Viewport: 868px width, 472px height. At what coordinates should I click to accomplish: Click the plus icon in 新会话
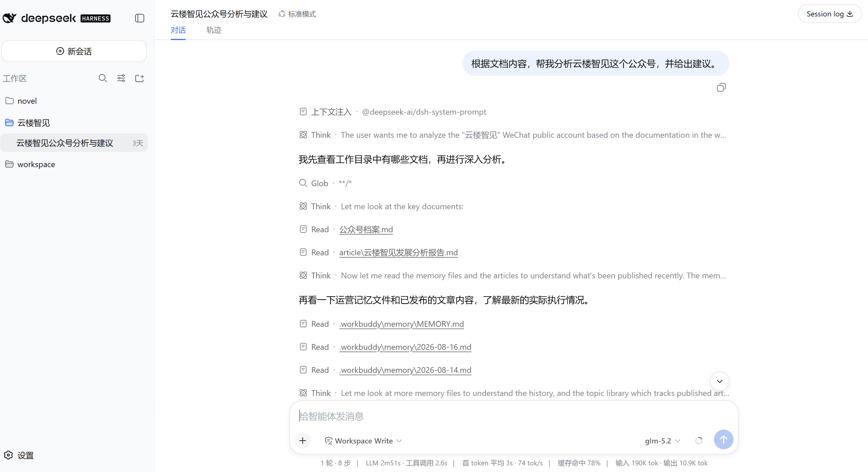[x=60, y=51]
